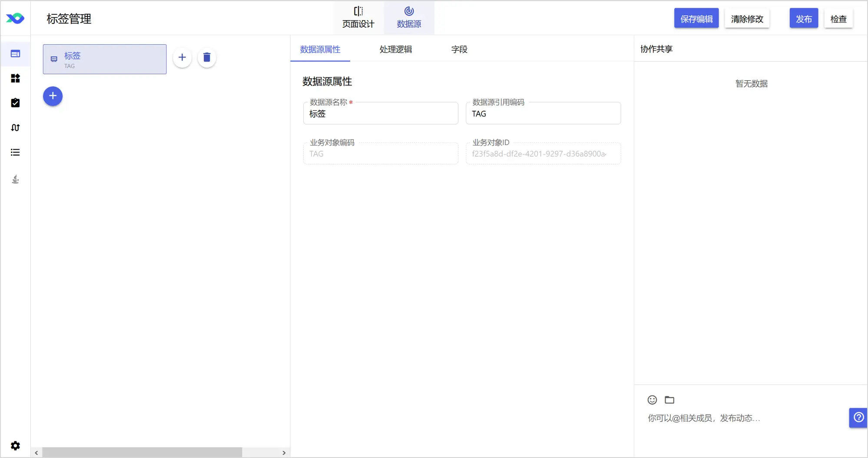Switch to 数据源 tab
Screen dimensions: 868x458
coord(409,18)
